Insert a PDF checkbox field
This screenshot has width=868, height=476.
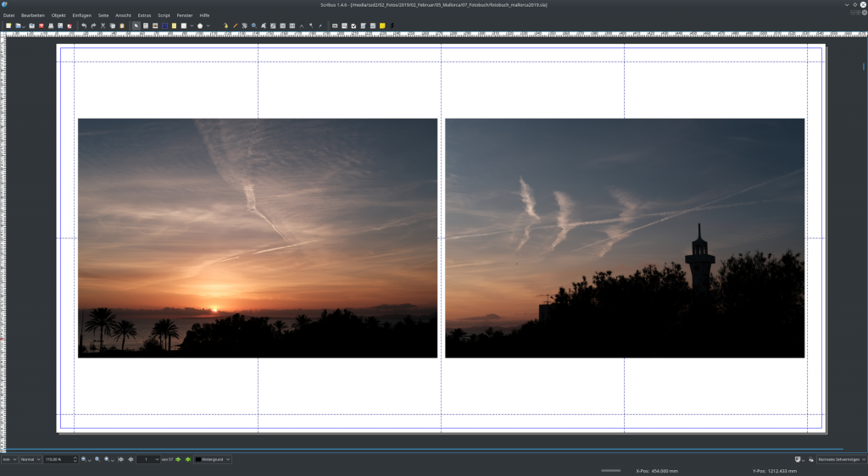coord(353,25)
